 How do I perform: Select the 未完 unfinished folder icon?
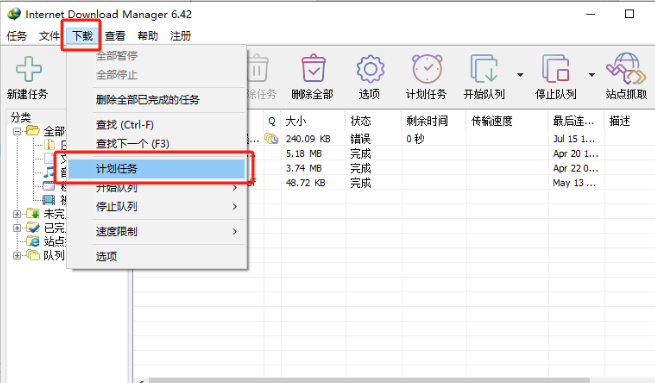click(x=33, y=213)
